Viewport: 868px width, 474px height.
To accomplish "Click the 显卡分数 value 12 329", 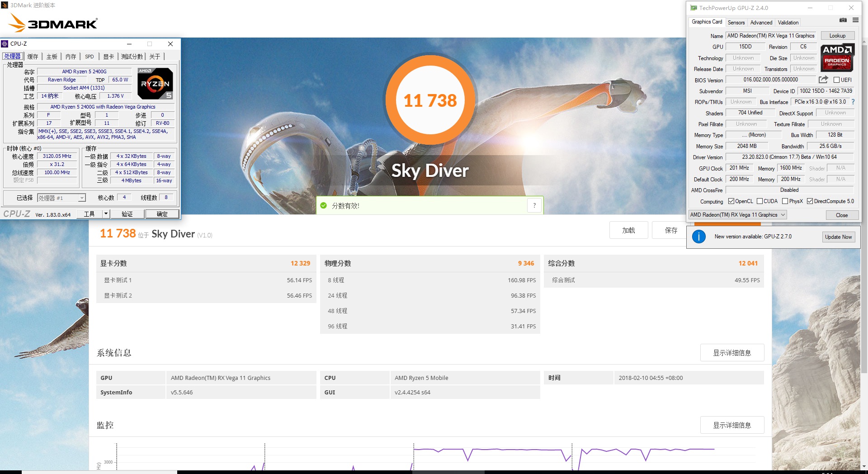I will point(300,263).
